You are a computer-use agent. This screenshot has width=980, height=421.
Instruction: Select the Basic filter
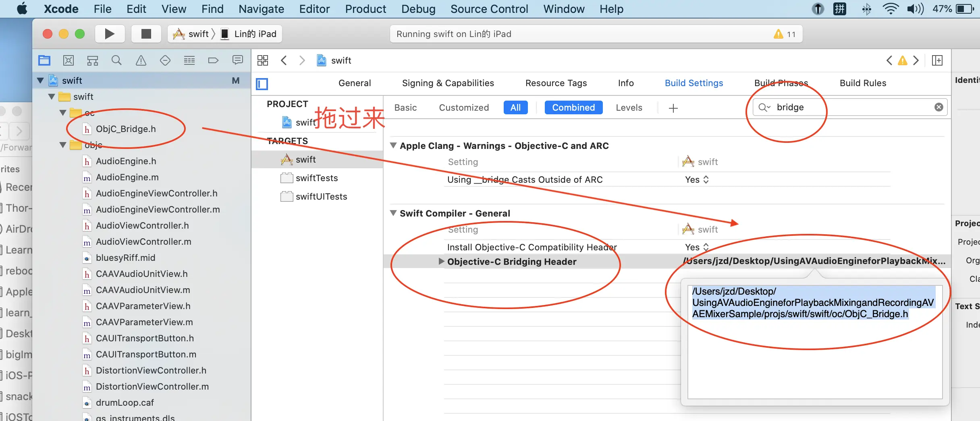405,107
